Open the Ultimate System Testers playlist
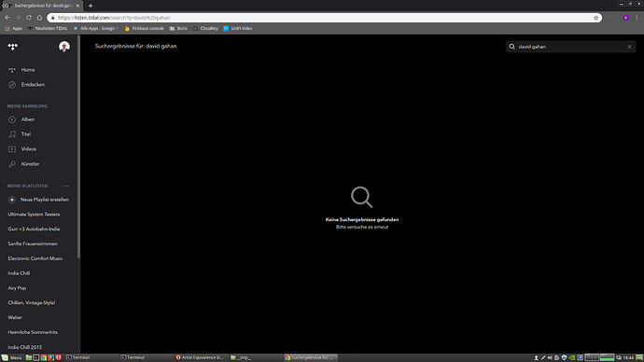 coord(34,215)
